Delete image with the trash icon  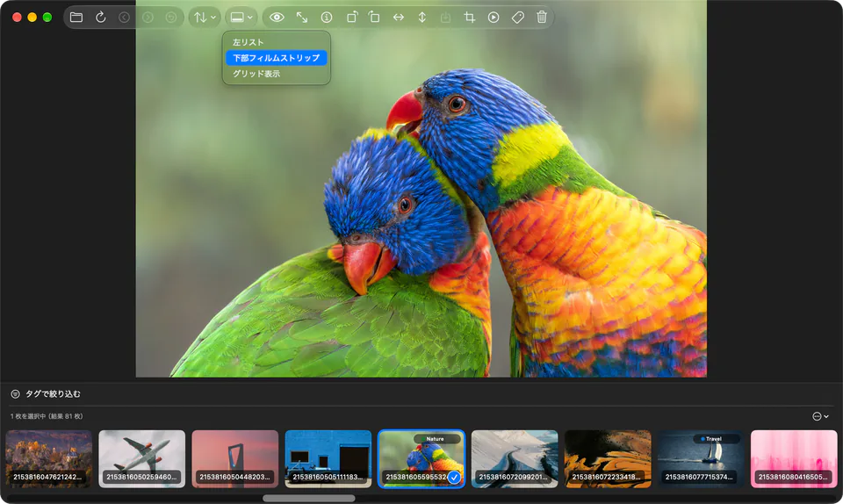coord(542,18)
